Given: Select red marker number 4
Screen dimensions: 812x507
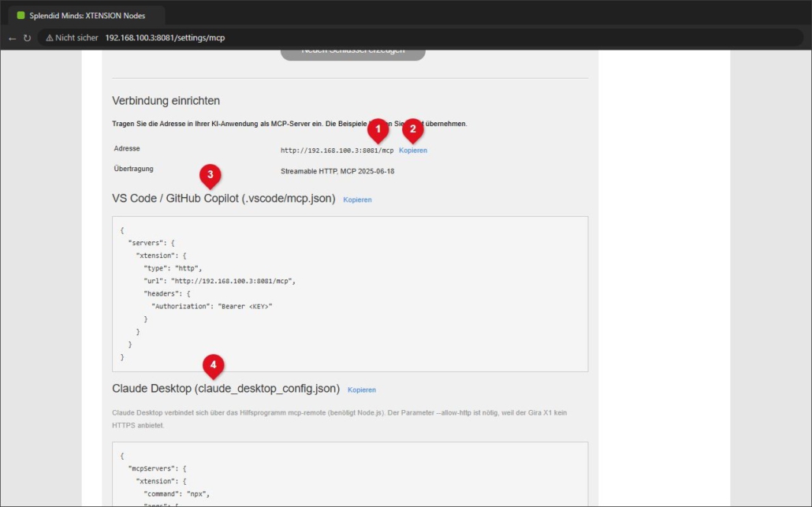Looking at the screenshot, I should 214,366.
